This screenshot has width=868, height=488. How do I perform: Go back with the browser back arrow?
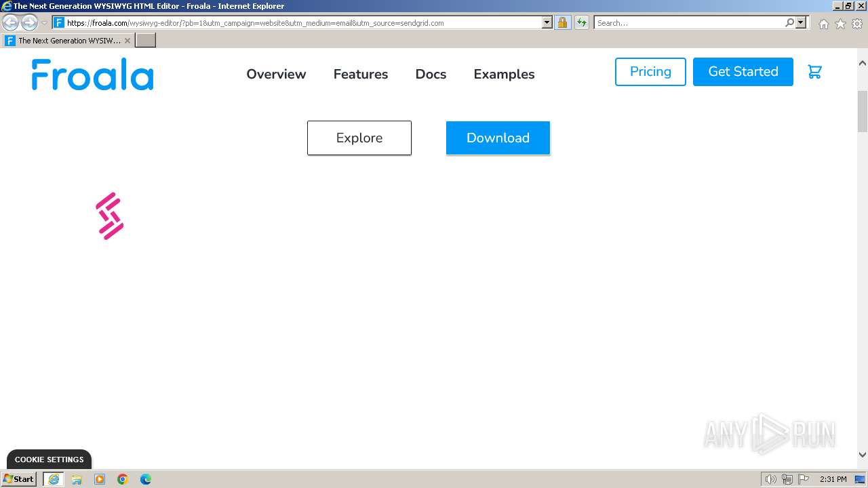(x=11, y=23)
